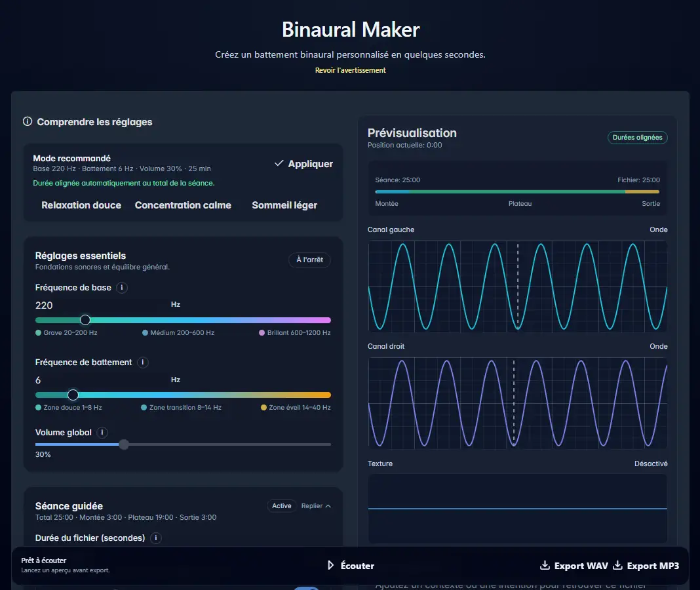Click the Export WAV download icon
The image size is (700, 590).
coord(545,566)
